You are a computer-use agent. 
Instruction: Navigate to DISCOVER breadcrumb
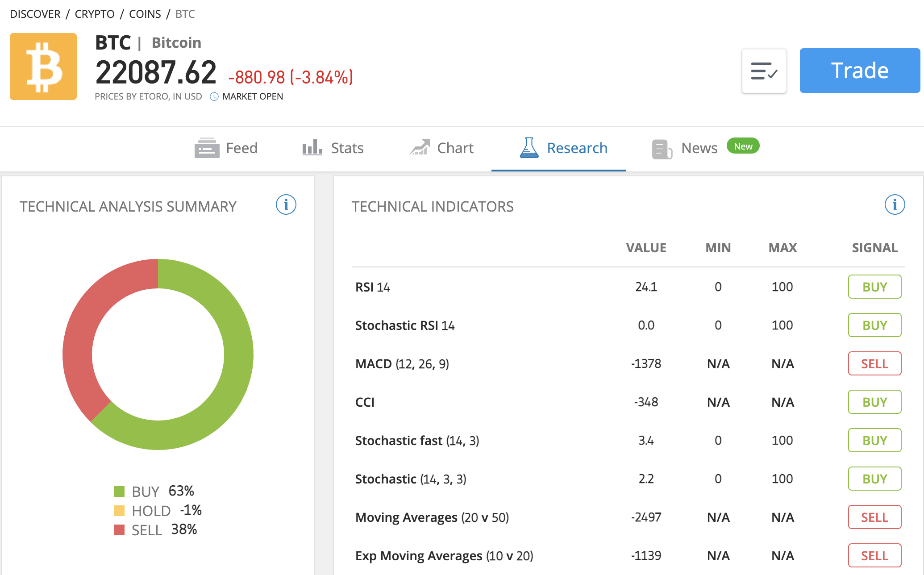pyautogui.click(x=35, y=14)
